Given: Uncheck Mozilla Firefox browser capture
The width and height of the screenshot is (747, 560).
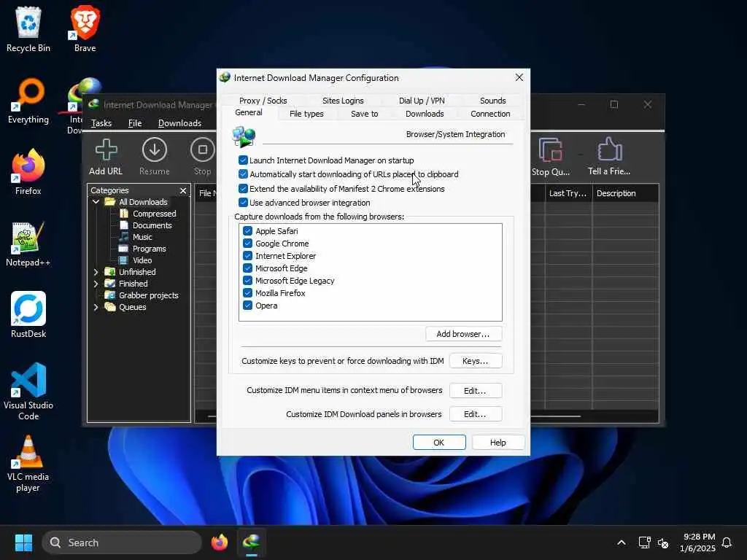Looking at the screenshot, I should point(247,293).
